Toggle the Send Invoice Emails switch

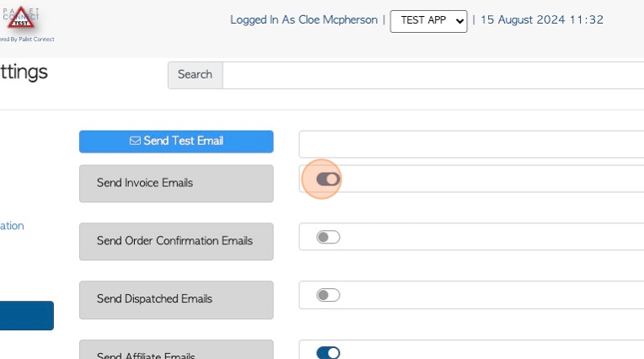[x=328, y=179]
